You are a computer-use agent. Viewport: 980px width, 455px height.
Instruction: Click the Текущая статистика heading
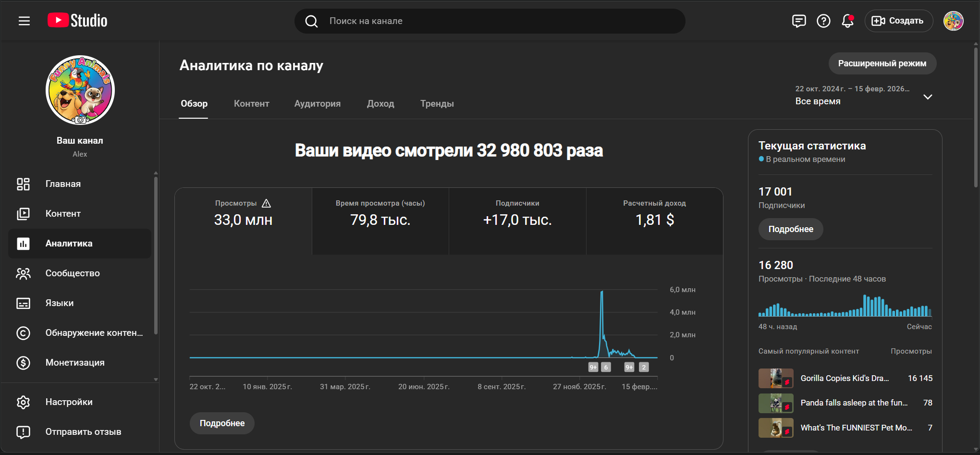pyautogui.click(x=812, y=146)
